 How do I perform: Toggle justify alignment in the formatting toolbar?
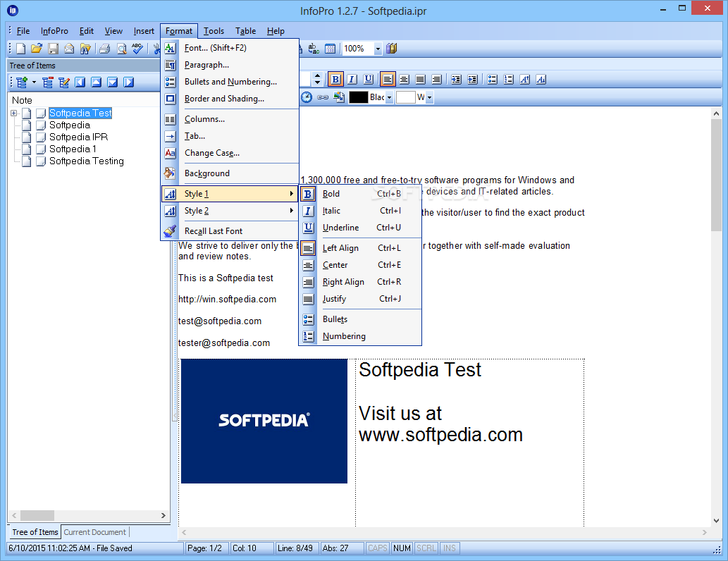(x=421, y=80)
